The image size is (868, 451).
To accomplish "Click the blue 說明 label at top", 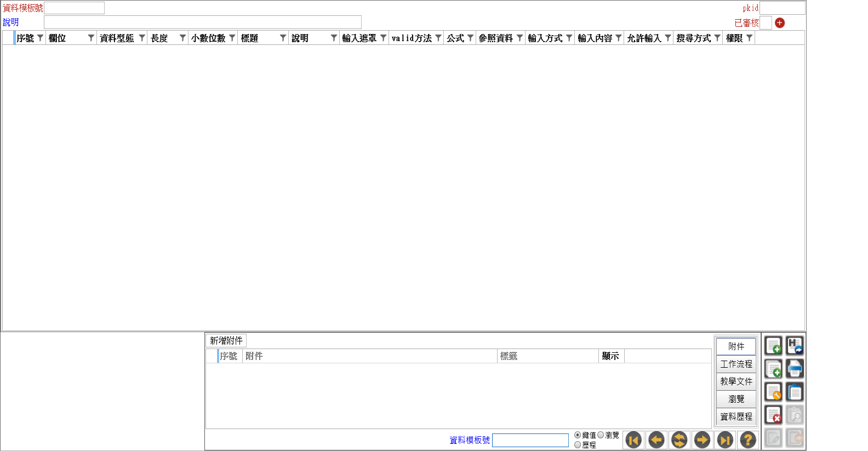I will [x=11, y=22].
